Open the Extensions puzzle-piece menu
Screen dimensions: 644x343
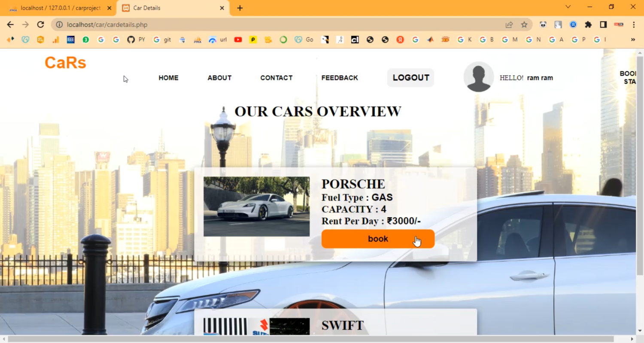pos(588,24)
